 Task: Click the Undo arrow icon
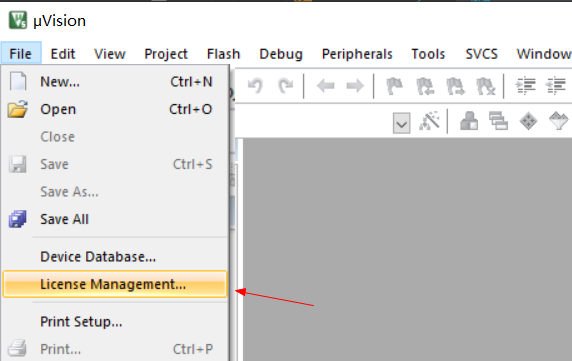point(255,86)
